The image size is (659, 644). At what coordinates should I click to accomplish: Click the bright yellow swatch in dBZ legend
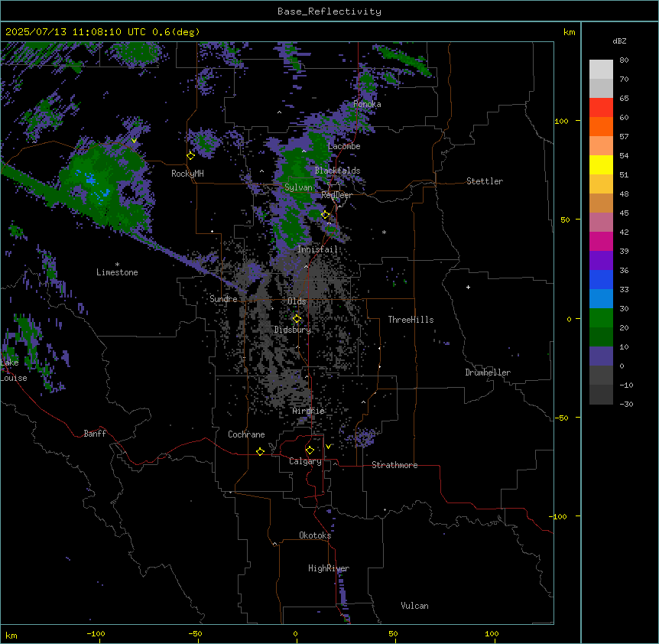(601, 164)
